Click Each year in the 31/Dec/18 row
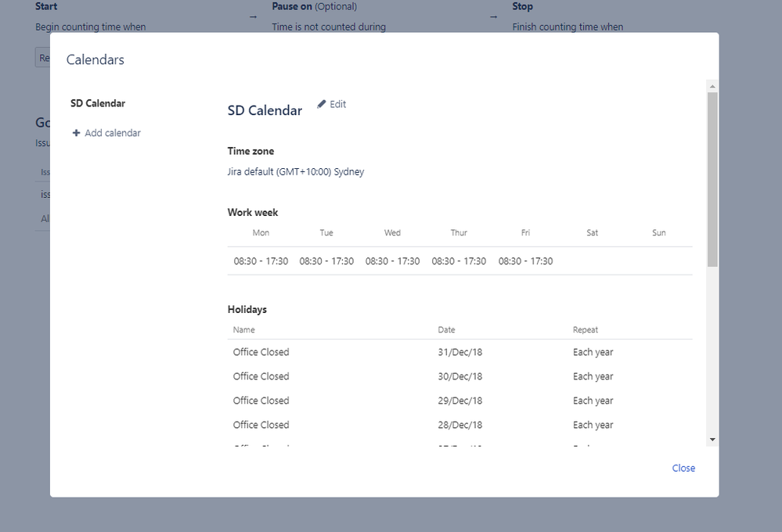Screen dimensions: 782x532 point(593,352)
